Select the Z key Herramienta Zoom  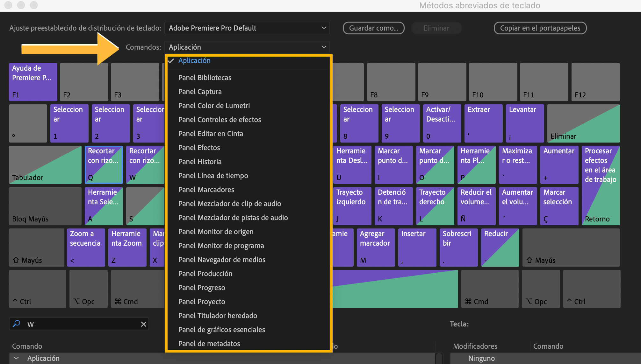click(127, 248)
